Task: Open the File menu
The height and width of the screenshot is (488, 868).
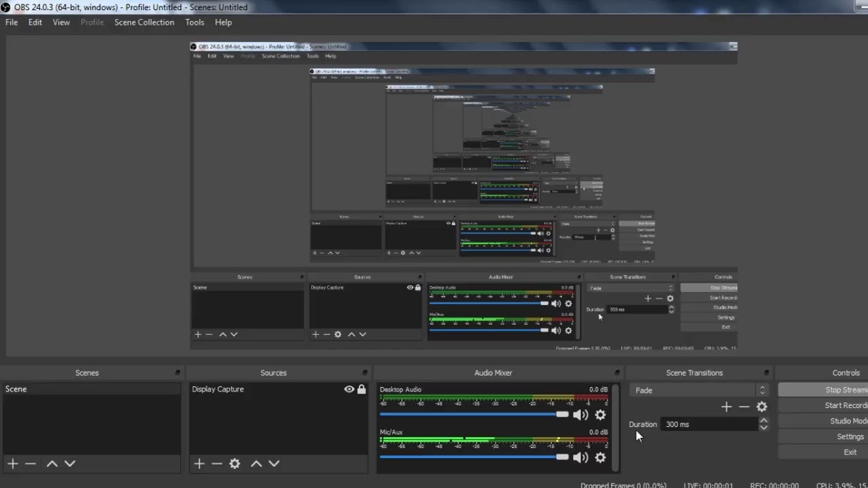Action: click(x=12, y=22)
